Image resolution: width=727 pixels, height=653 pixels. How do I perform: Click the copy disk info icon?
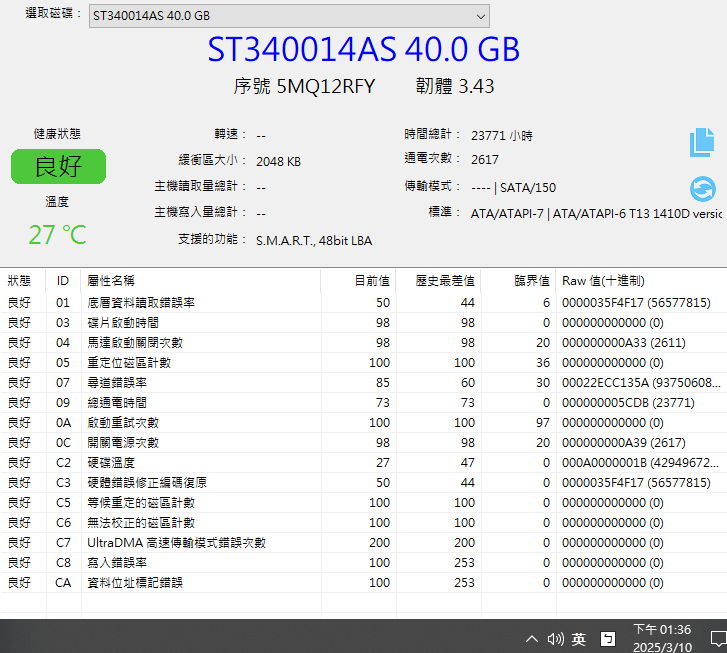tap(702, 142)
